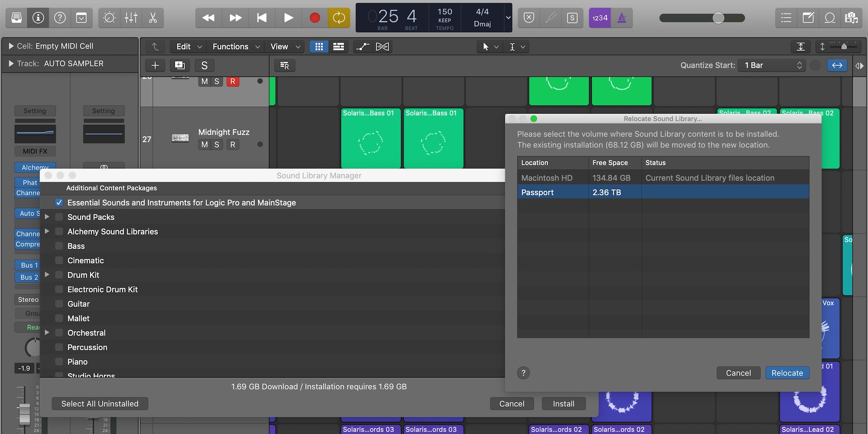Expand Alchemy Sound Libraries

(x=47, y=231)
